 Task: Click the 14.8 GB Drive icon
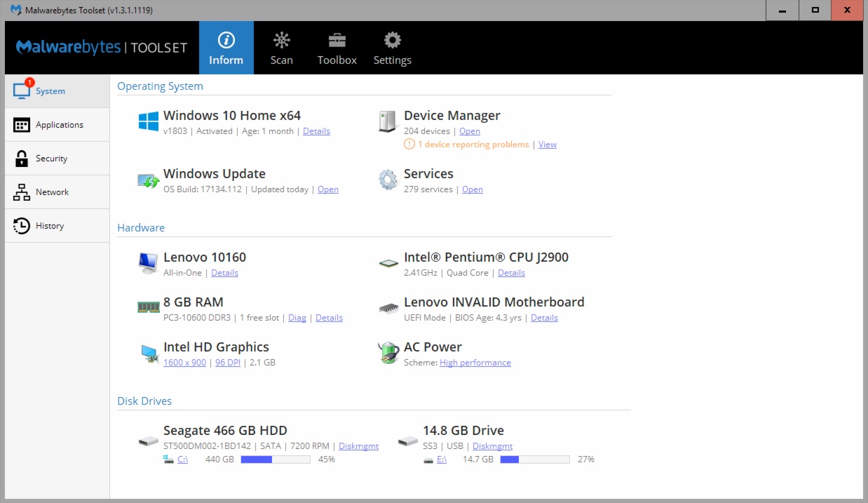407,441
